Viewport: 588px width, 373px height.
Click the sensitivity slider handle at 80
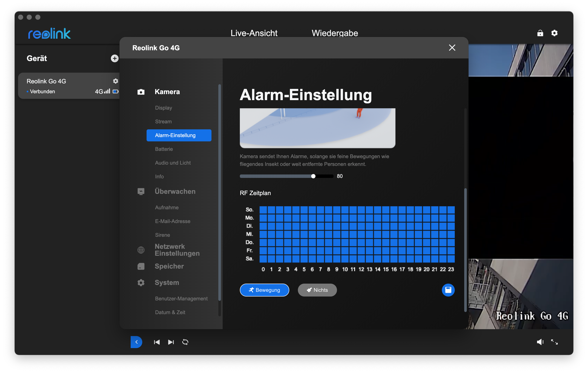tap(313, 176)
